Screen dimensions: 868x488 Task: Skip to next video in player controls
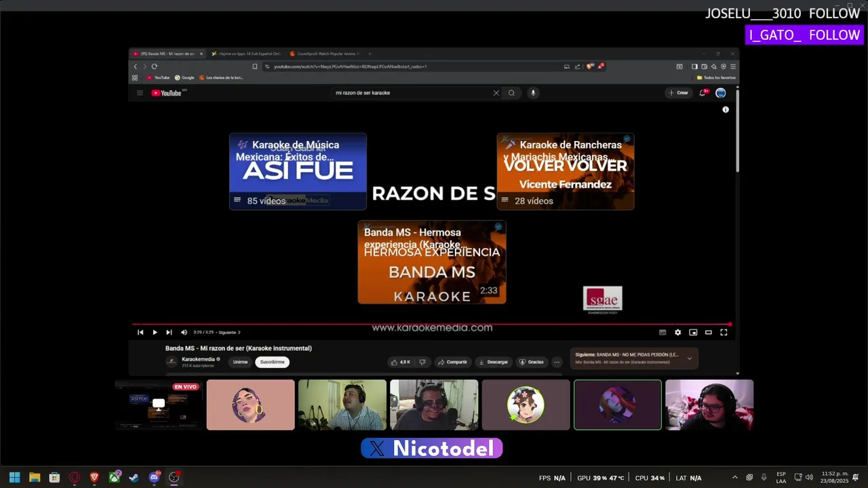tap(169, 332)
